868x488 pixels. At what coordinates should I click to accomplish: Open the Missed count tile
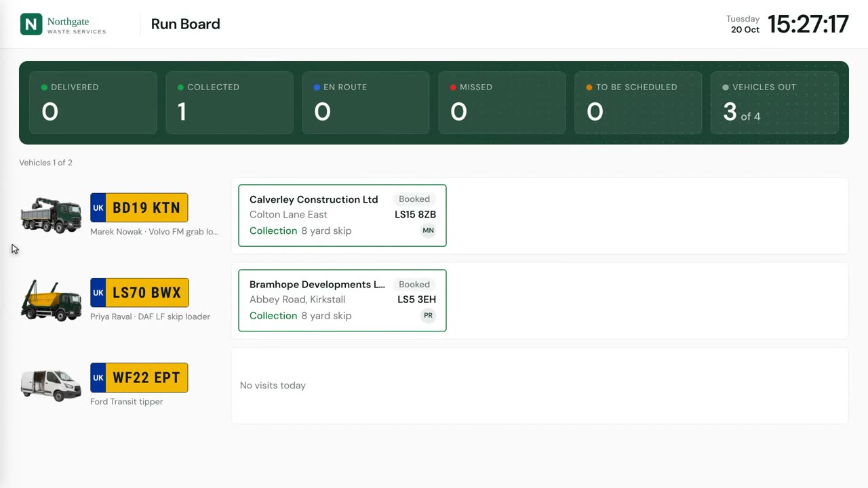point(502,103)
